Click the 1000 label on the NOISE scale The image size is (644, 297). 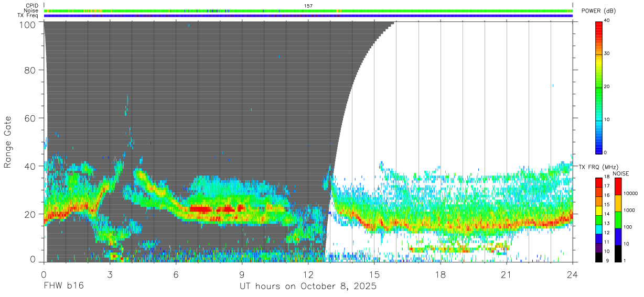[629, 210]
